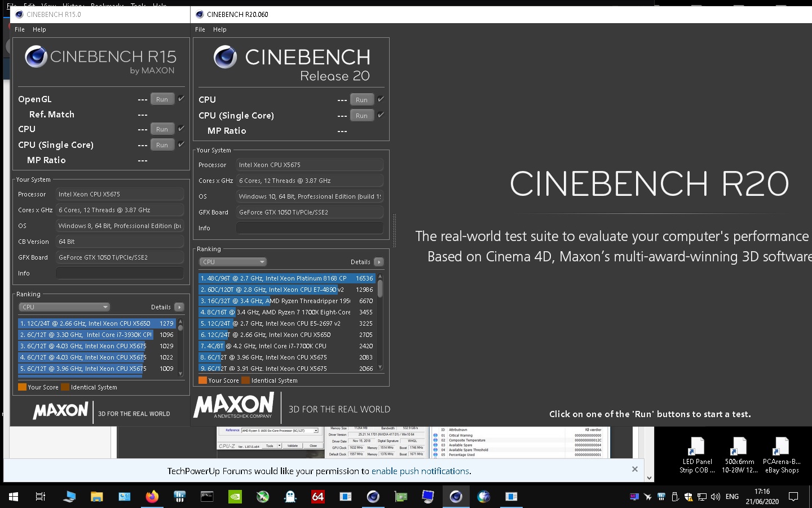Click the browser page scroll-down arrow

(x=650, y=478)
